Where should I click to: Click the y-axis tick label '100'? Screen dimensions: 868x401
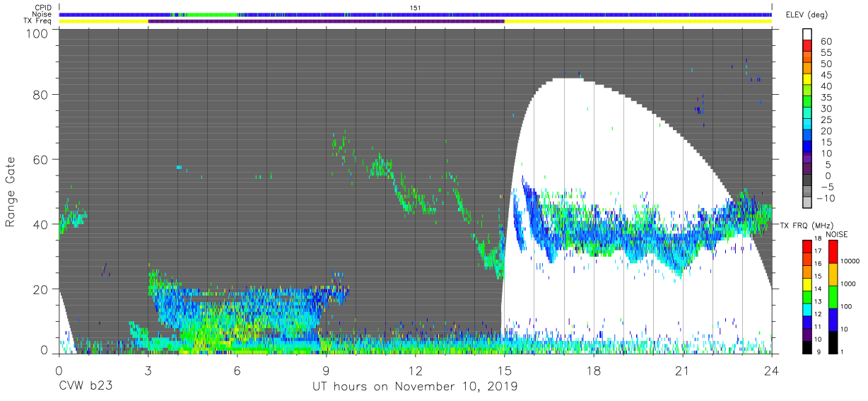coord(38,33)
